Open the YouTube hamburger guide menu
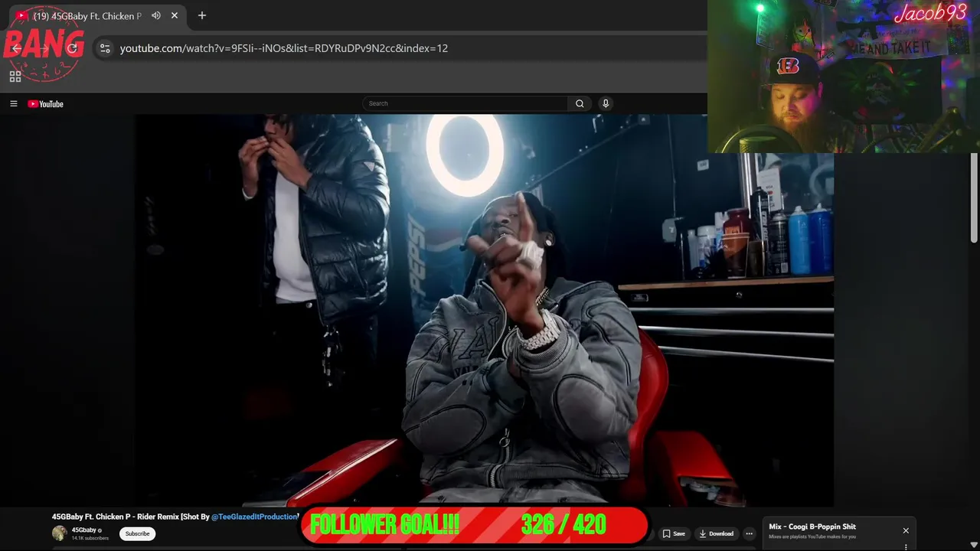This screenshot has height=551, width=980. (x=13, y=103)
